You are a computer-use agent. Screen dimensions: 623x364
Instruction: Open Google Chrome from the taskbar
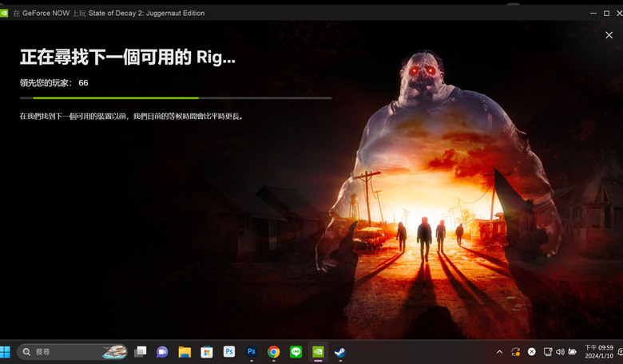tap(273, 352)
